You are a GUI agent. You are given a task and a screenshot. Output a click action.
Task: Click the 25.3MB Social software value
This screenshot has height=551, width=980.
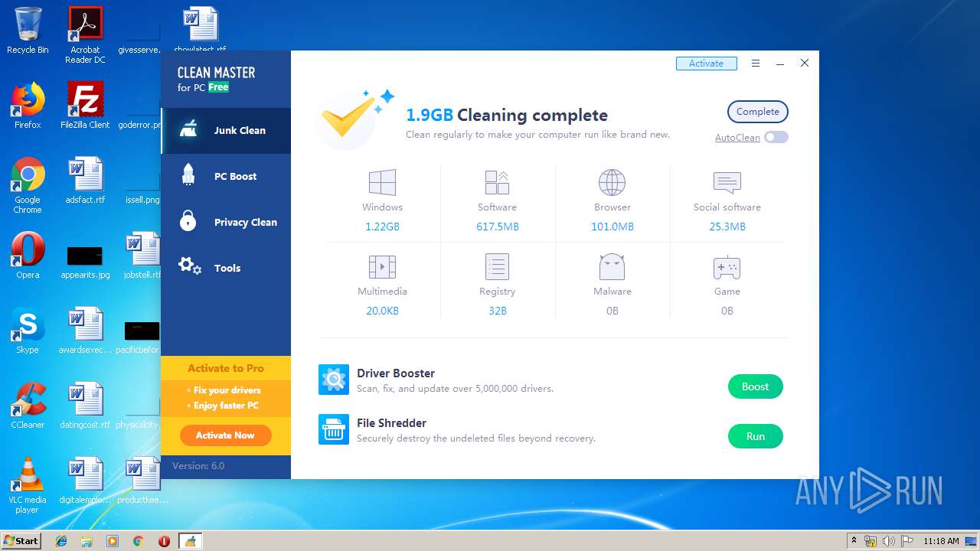click(727, 227)
